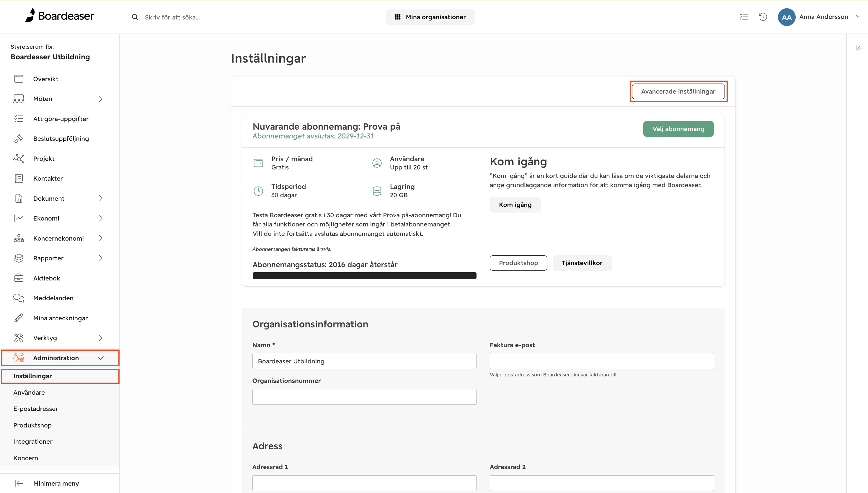This screenshot has width=868, height=493.
Task: Click the Koncernekonomi hierarchy icon
Action: (19, 238)
